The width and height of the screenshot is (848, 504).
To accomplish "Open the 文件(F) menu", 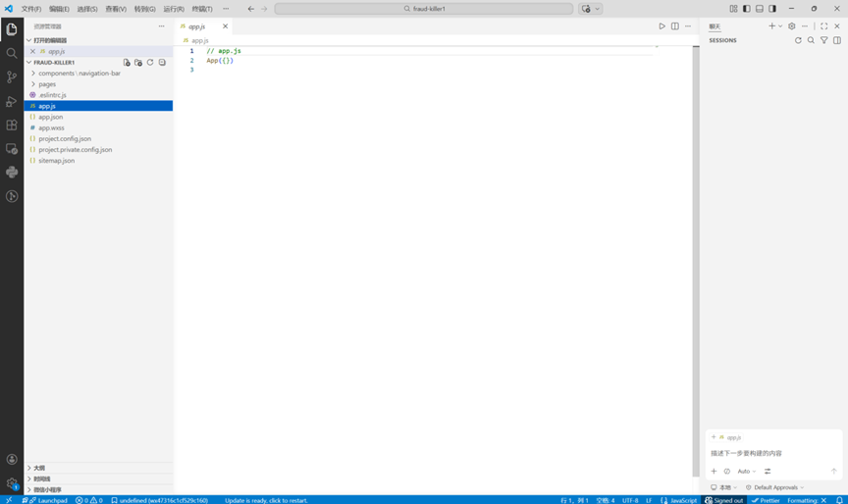I will 30,9.
